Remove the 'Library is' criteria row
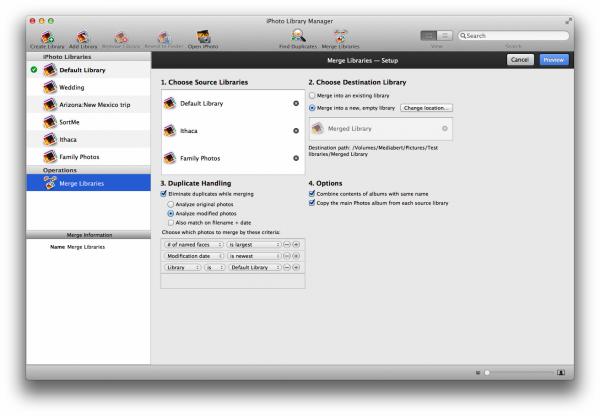Image resolution: width=600 pixels, height=416 pixels. coord(287,268)
